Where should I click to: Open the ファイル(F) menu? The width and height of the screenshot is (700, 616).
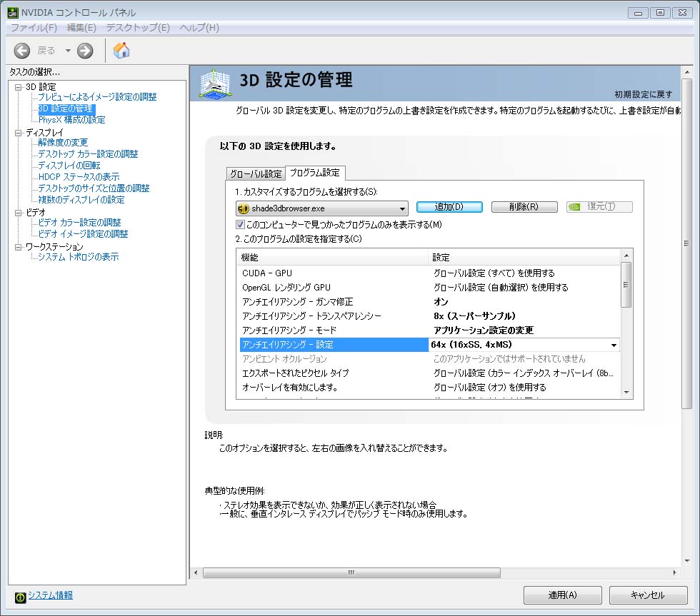34,28
